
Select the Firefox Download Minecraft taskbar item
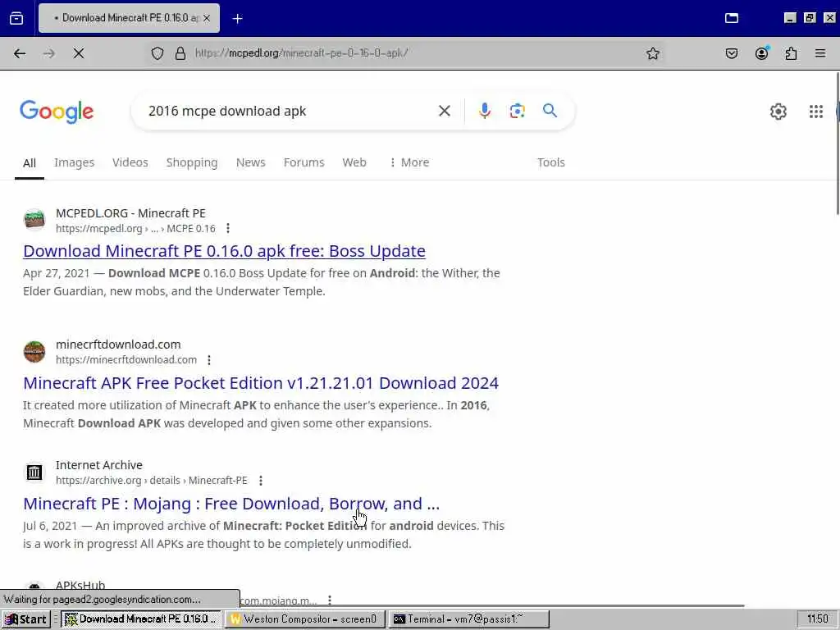pos(141,619)
